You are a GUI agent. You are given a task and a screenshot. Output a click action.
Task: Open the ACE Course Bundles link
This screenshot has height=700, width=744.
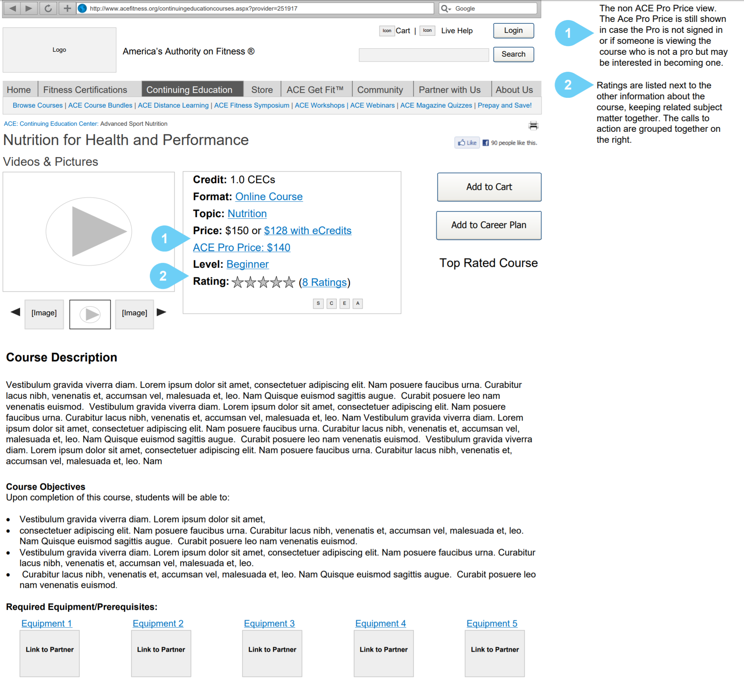click(x=100, y=105)
